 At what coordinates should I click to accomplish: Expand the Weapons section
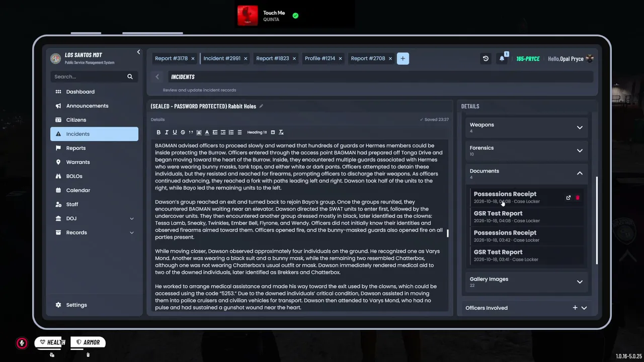coord(580,128)
